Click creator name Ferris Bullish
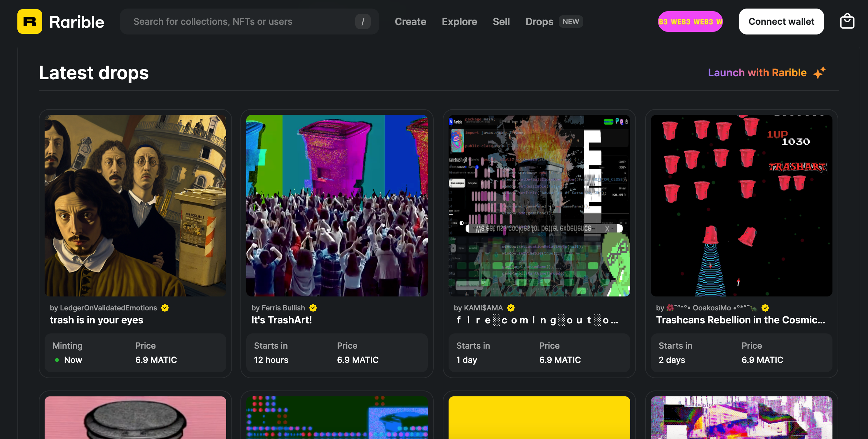Viewport: 868px width, 439px height. tap(283, 308)
